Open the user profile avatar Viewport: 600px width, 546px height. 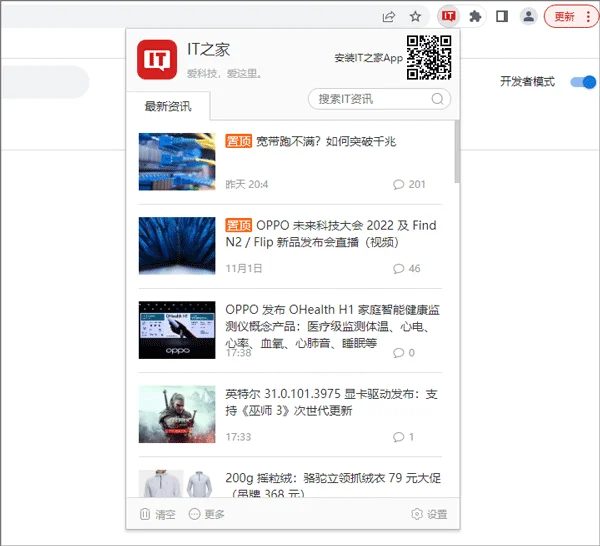click(528, 16)
